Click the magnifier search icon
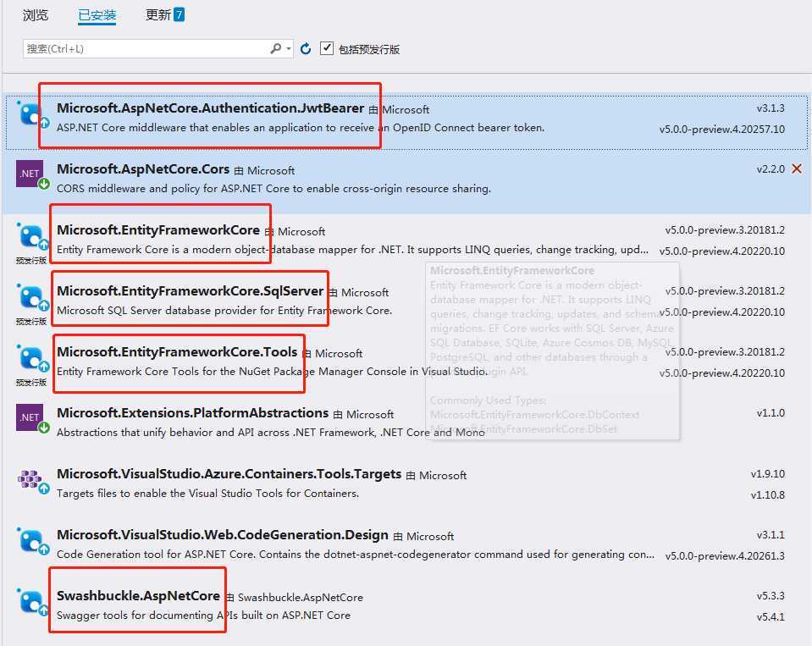Screen dimensions: 812x646 [275, 48]
